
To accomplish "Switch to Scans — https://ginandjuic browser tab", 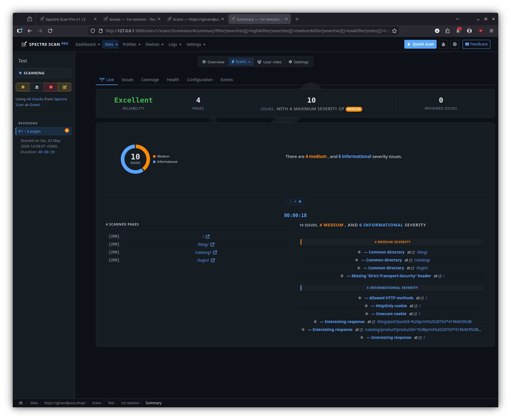I will pos(196,19).
